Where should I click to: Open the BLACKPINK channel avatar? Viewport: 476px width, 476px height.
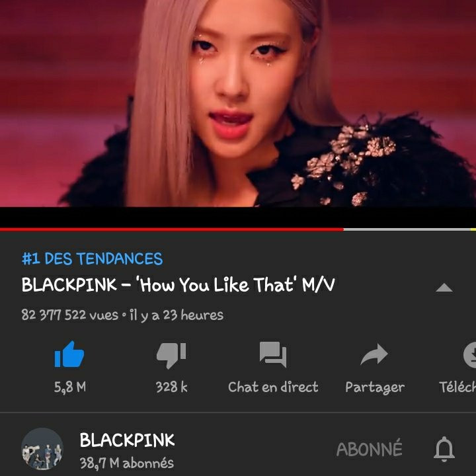tap(42, 449)
